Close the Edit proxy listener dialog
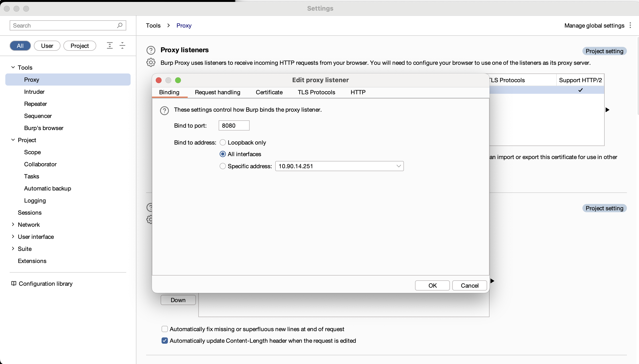The image size is (639, 364). point(159,80)
